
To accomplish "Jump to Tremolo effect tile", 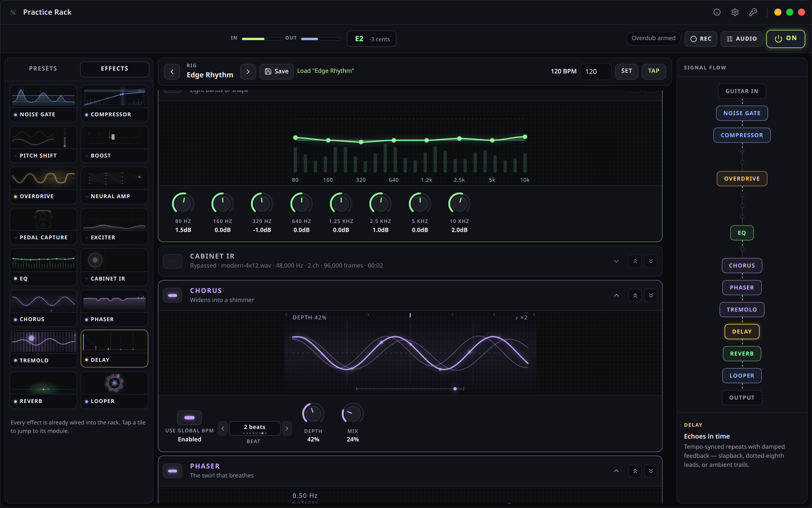I will click(43, 349).
